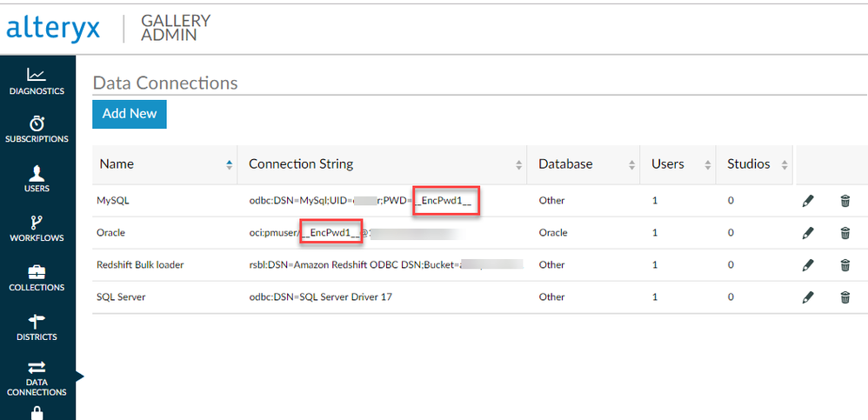Sort by the Connection String column

pos(381,164)
